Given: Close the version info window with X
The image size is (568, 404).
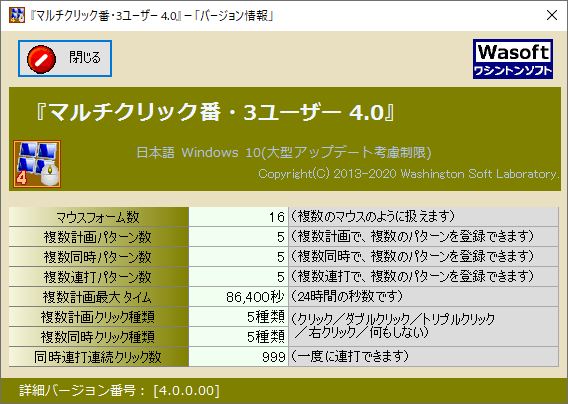Looking at the screenshot, I should pos(552,15).
